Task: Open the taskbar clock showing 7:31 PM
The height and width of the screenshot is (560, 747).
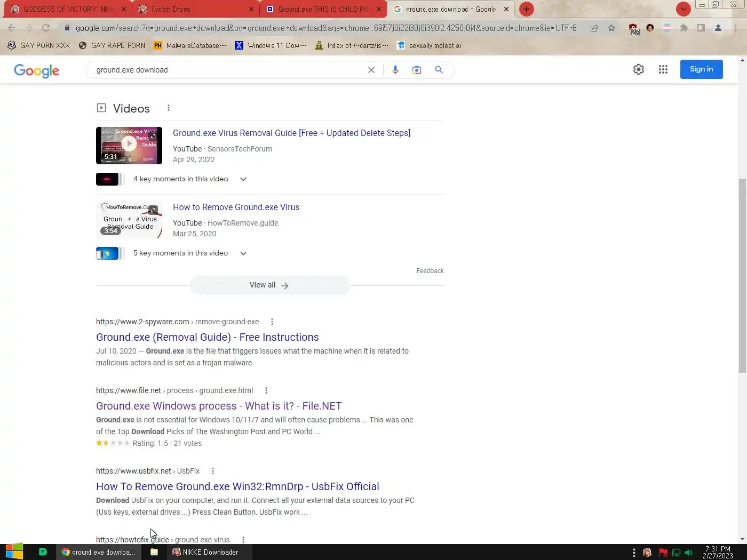Action: [x=718, y=552]
